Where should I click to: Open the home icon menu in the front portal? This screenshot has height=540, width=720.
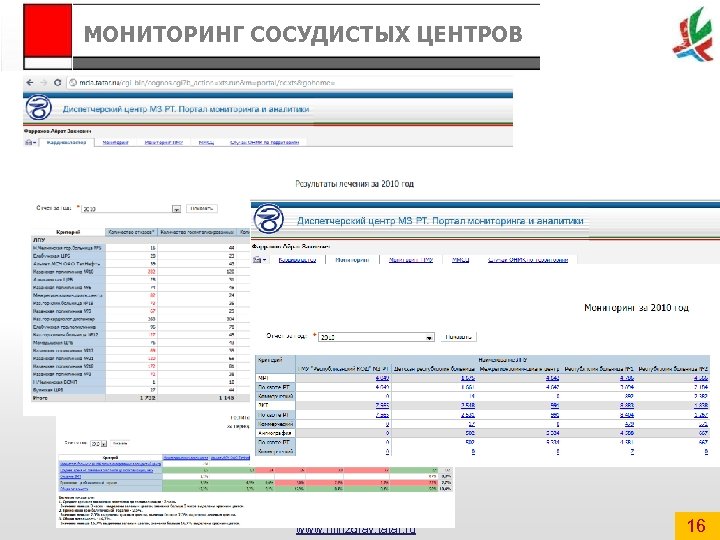(x=259, y=260)
